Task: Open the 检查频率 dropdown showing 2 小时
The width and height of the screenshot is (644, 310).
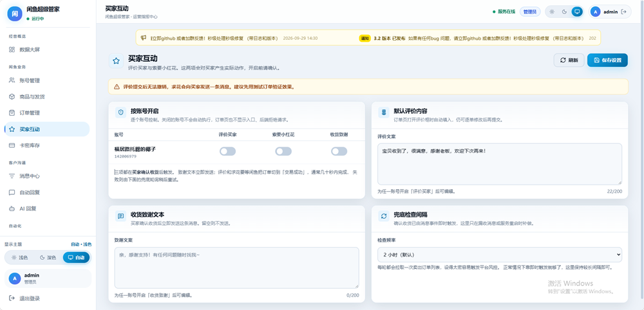Action: tap(500, 255)
